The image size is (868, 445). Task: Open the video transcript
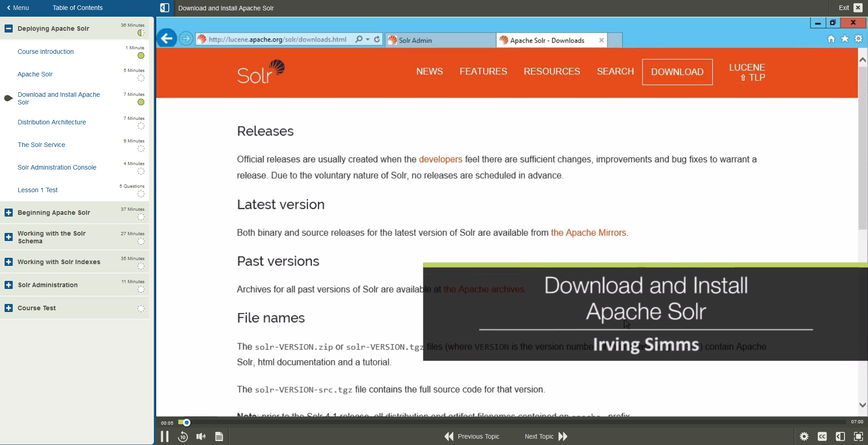(x=219, y=436)
